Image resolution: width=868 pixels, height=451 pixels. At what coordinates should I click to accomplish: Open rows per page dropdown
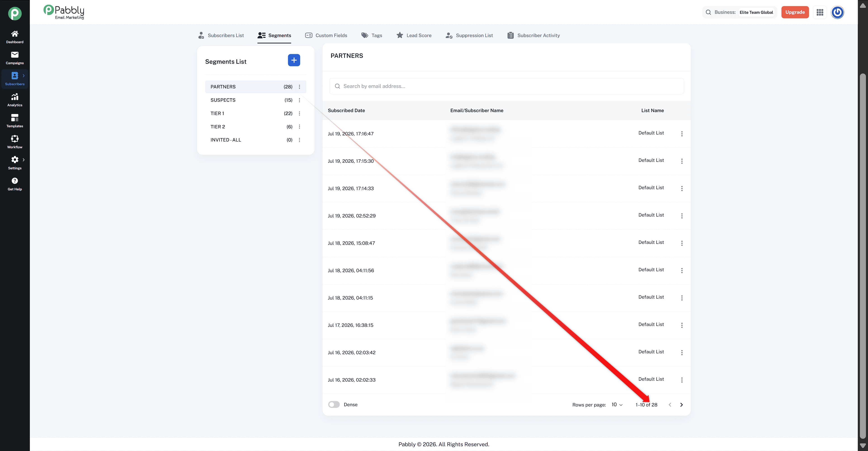tap(617, 404)
